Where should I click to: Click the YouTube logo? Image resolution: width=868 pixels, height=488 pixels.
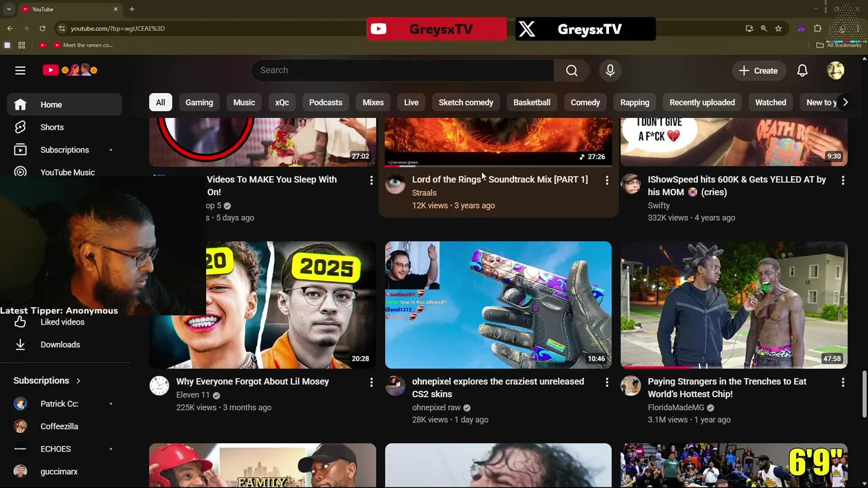coord(70,70)
